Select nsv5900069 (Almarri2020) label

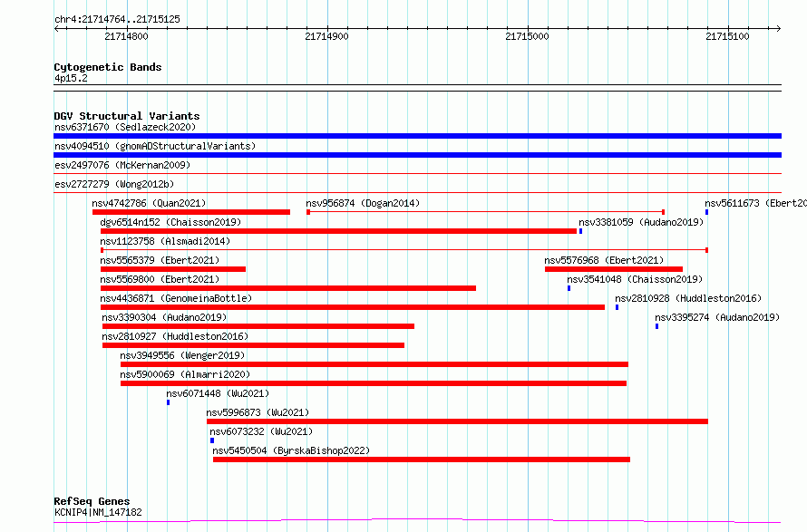tap(185, 374)
